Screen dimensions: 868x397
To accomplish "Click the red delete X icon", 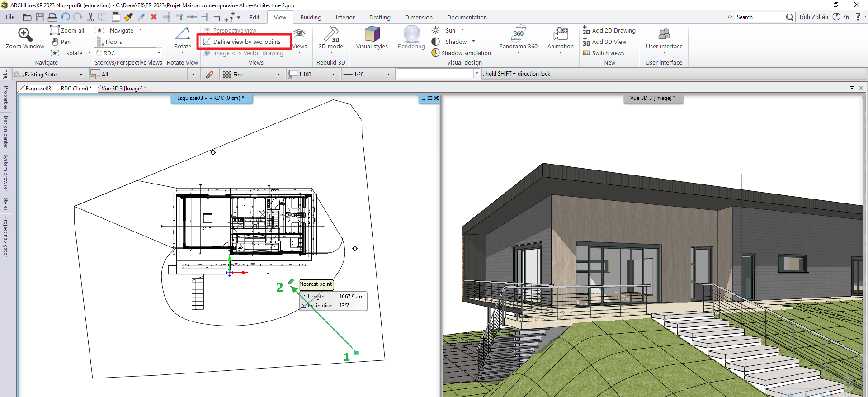I will 154,17.
